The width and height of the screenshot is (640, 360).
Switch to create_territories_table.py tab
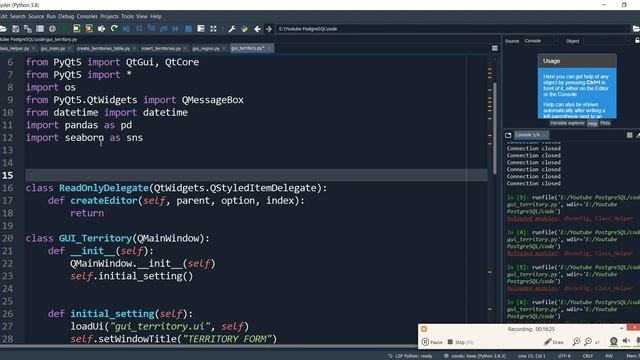coord(103,49)
